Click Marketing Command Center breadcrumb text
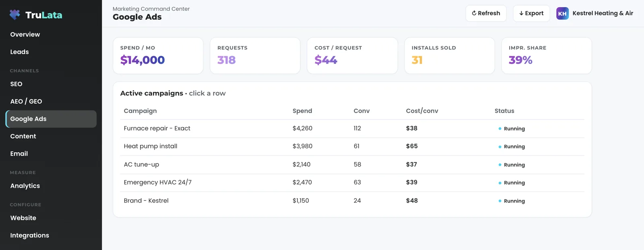This screenshot has height=250, width=644. (151, 9)
